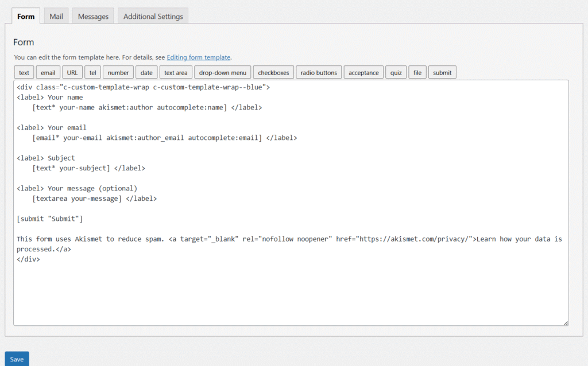Image resolution: width=588 pixels, height=366 pixels.
Task: Open the Additional Settings tab
Action: (x=153, y=16)
